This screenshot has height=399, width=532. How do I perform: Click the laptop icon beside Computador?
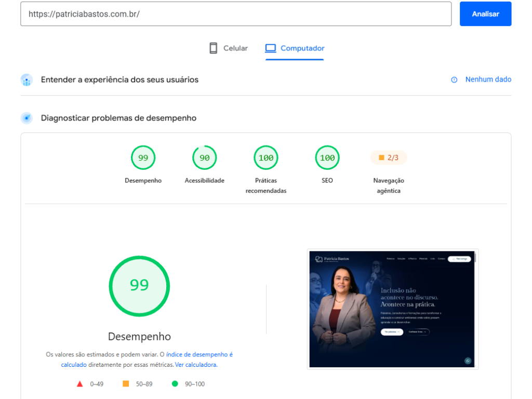(270, 48)
